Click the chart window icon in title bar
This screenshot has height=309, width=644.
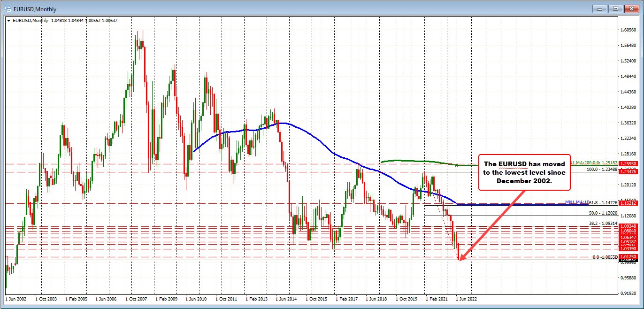7,8
